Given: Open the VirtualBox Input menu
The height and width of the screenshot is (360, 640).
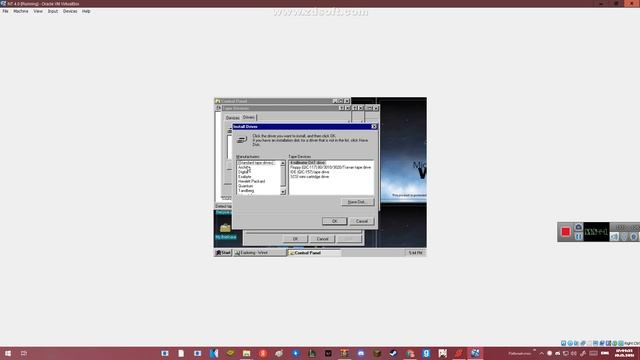Looking at the screenshot, I should pos(53,11).
